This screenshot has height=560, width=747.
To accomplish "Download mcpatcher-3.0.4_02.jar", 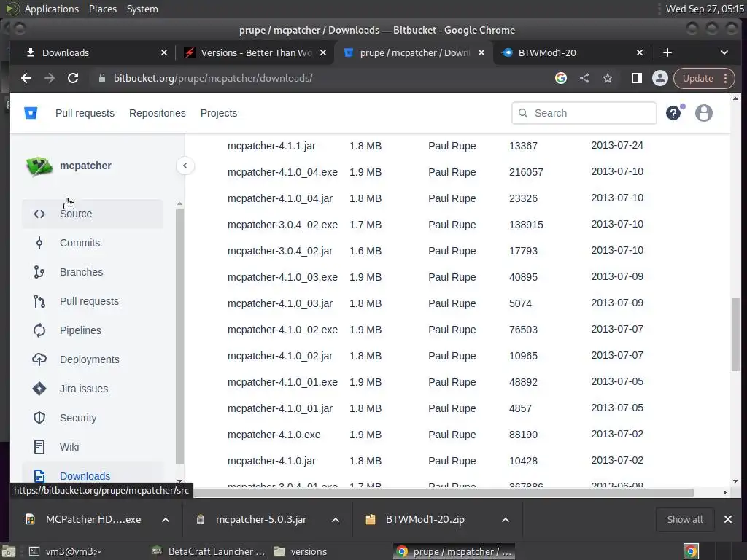I will (x=279, y=251).
